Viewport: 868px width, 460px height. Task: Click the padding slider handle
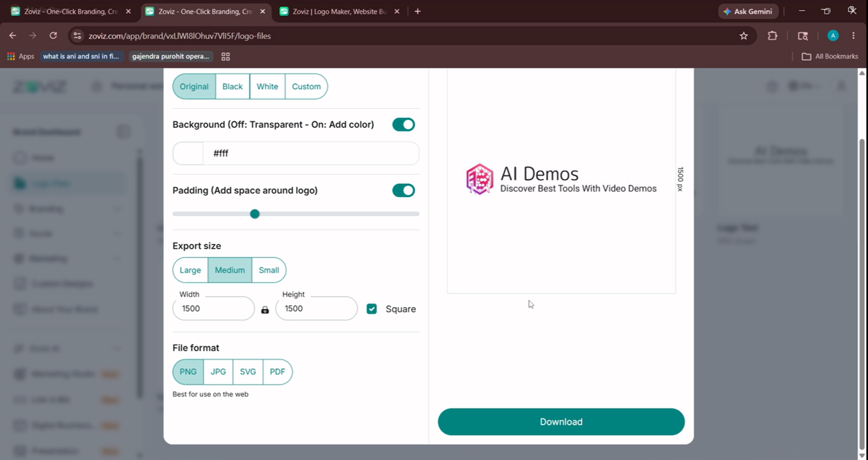pyautogui.click(x=255, y=214)
